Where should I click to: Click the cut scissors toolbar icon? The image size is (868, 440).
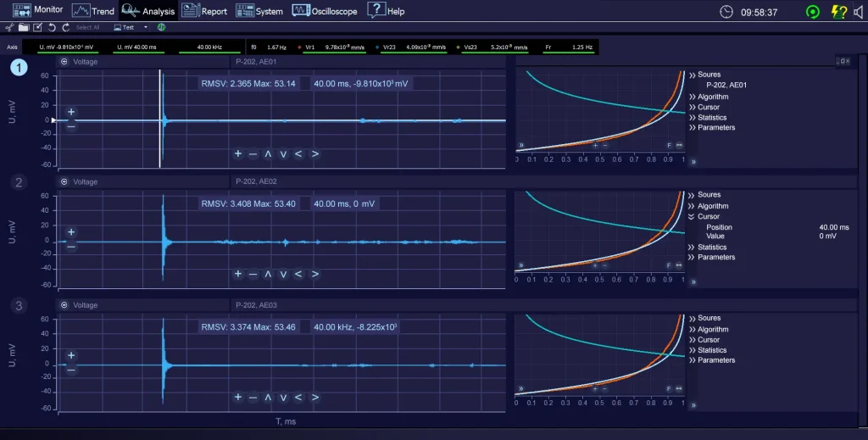[x=9, y=27]
